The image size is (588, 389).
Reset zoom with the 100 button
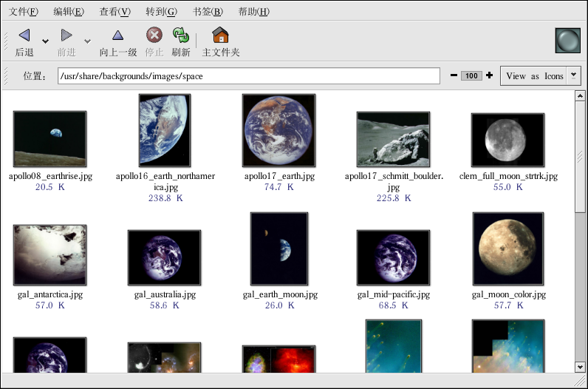471,75
